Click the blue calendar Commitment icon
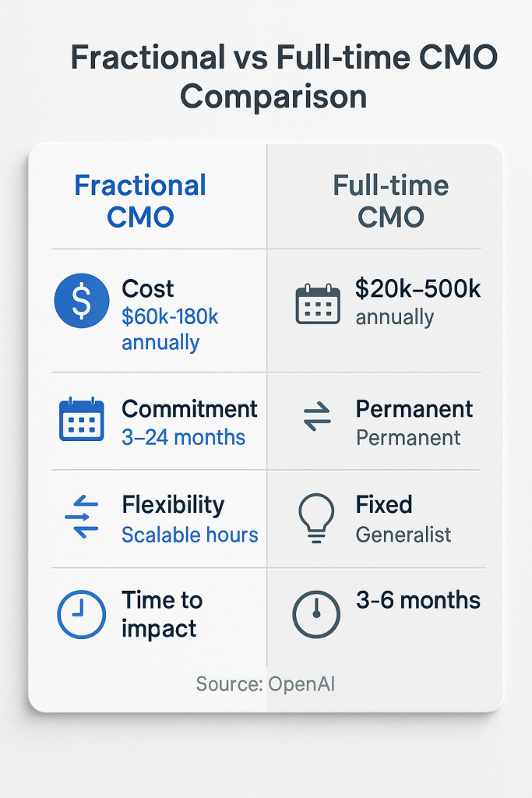The image size is (532, 798). (x=82, y=419)
